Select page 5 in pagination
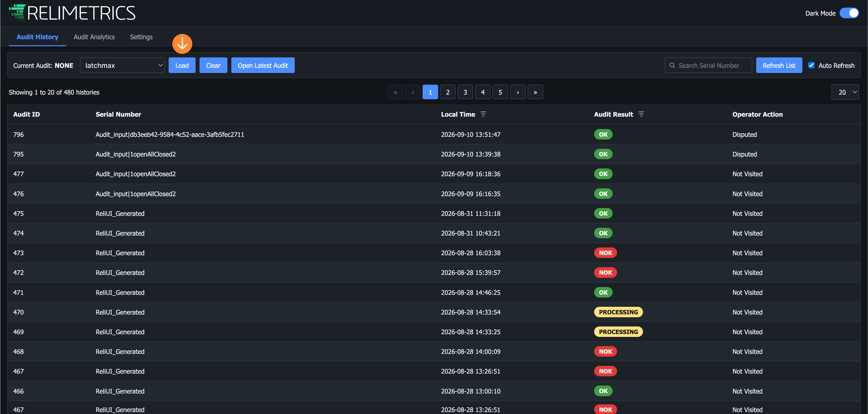 pyautogui.click(x=500, y=92)
